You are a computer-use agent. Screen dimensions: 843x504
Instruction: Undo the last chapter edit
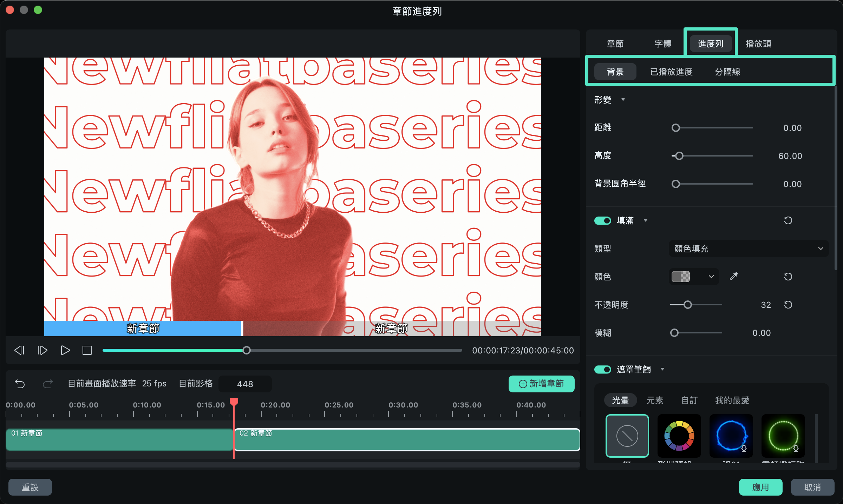click(20, 384)
